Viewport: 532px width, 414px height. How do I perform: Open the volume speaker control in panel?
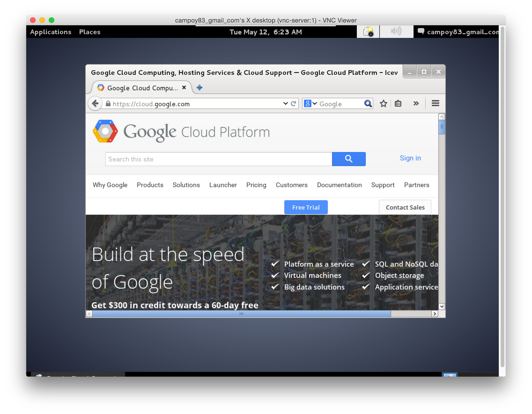396,32
